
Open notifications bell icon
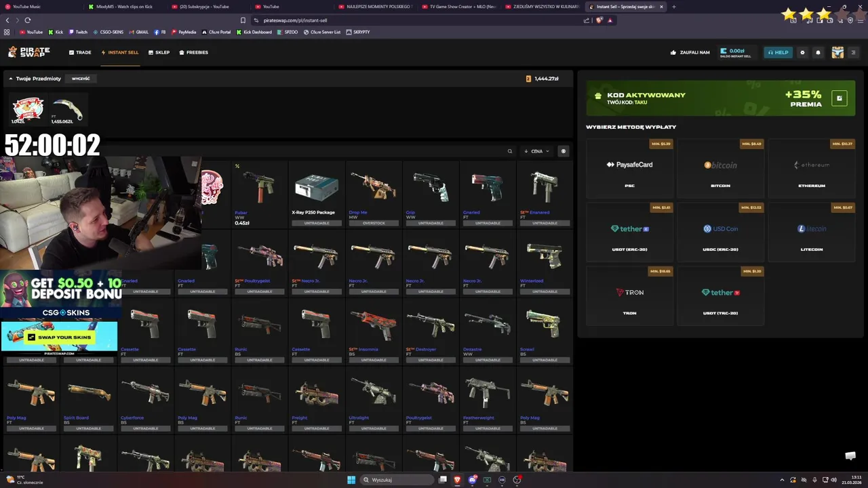pyautogui.click(x=818, y=52)
